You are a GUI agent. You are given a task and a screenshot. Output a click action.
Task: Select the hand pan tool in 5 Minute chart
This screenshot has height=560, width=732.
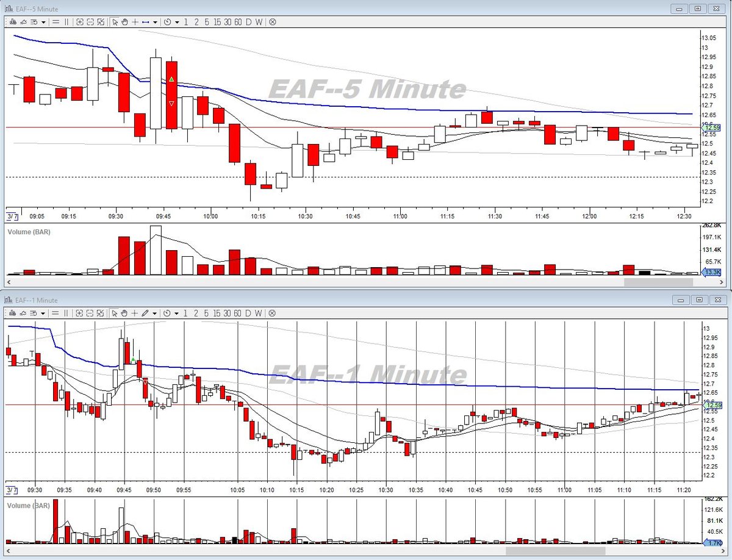124,21
